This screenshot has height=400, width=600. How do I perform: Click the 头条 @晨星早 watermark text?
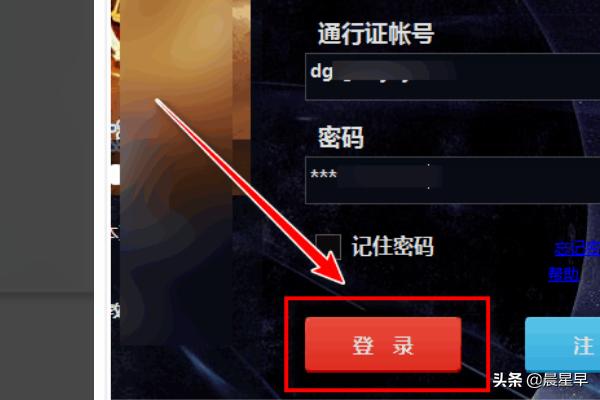pos(540,380)
